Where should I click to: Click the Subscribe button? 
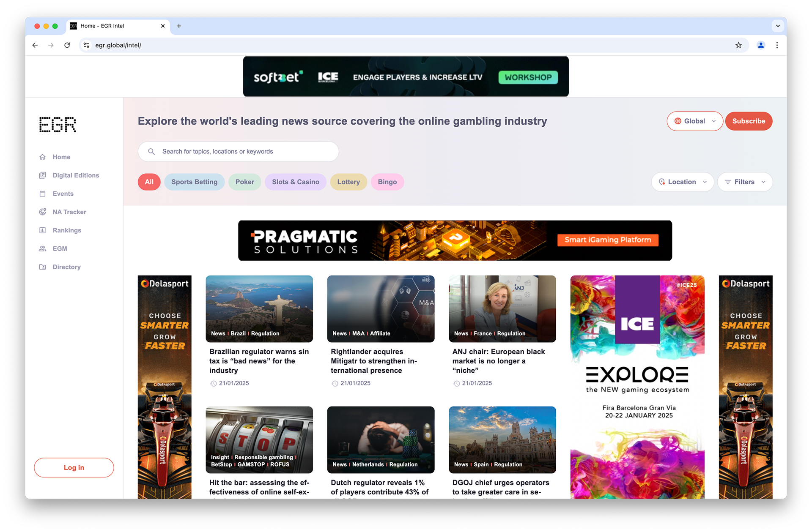point(749,121)
